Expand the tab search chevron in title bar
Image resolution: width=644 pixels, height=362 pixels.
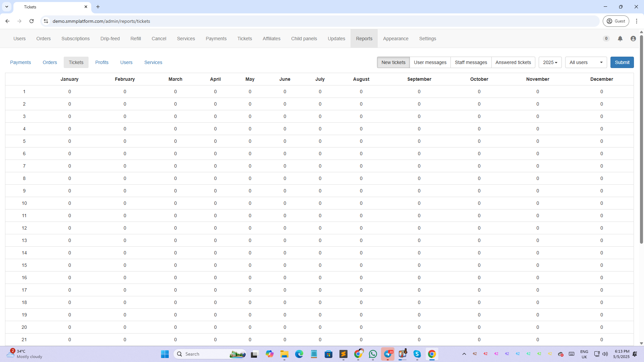click(7, 7)
